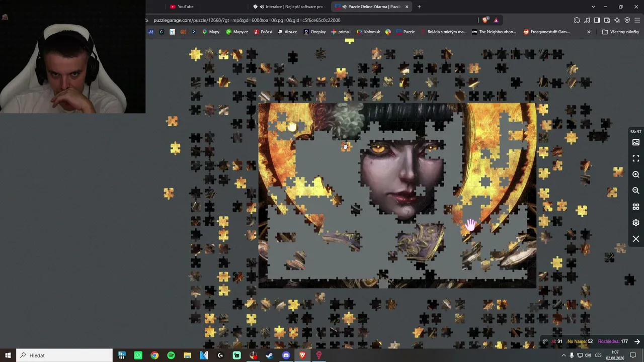Click the microphone tray icon
644x362 pixels.
[x=572, y=355]
